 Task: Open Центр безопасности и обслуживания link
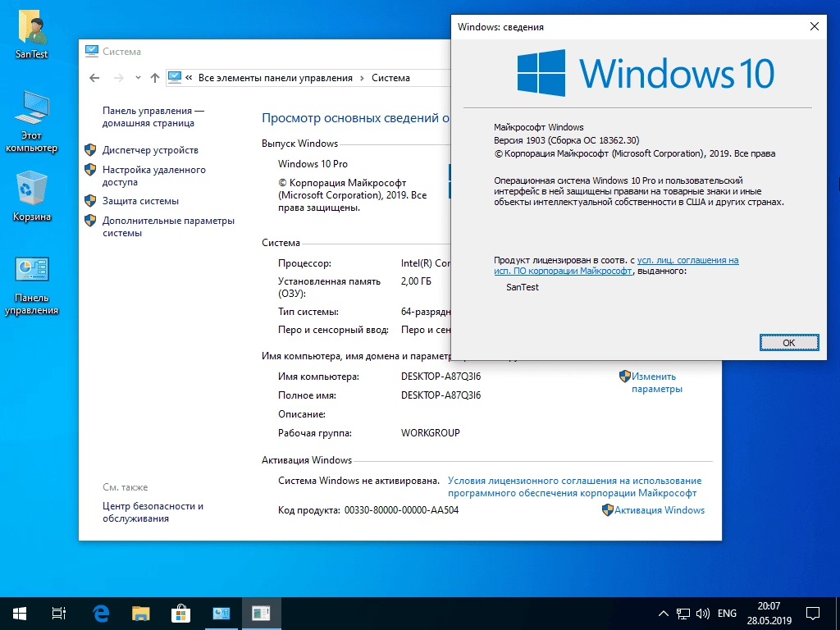click(153, 512)
